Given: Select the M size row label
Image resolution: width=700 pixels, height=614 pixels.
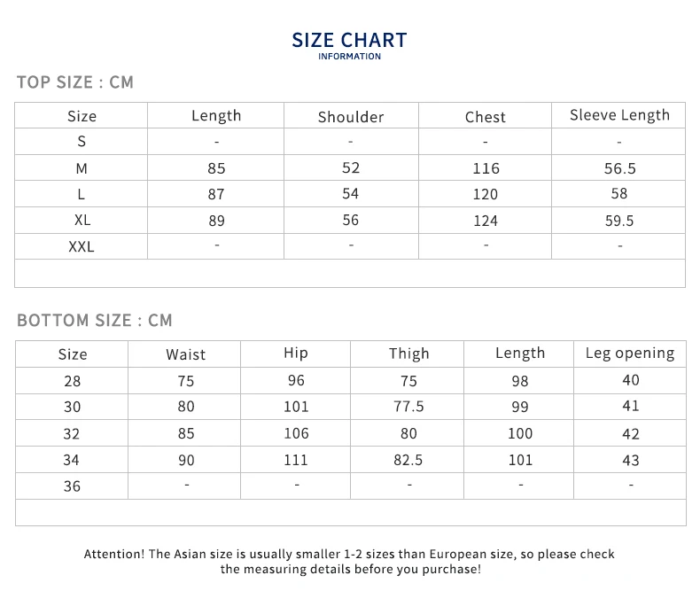Looking at the screenshot, I should pos(82,168).
